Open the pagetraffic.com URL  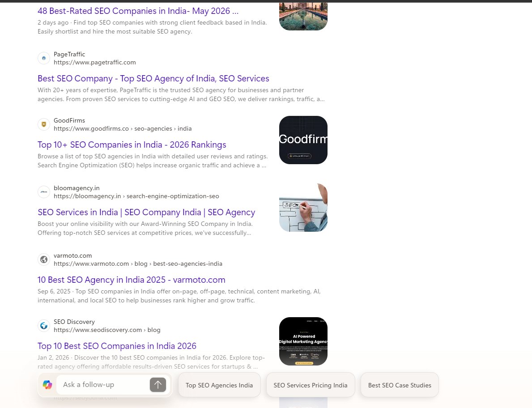coord(95,62)
